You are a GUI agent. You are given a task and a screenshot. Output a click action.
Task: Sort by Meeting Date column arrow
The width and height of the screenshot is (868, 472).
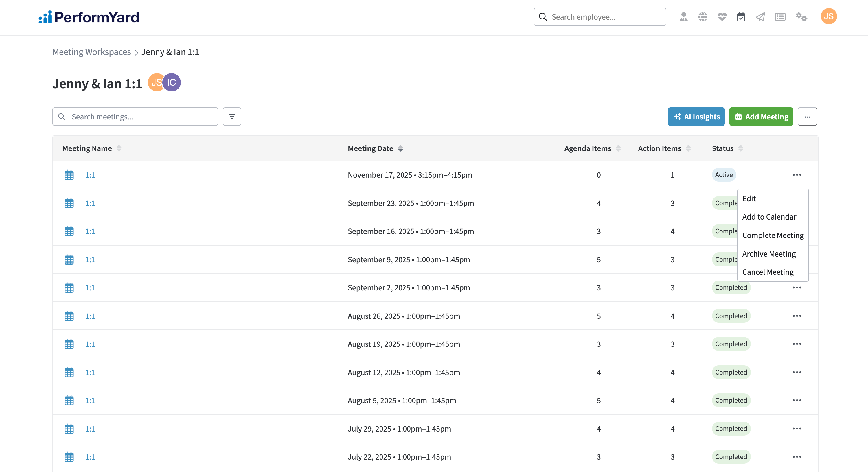(x=400, y=148)
